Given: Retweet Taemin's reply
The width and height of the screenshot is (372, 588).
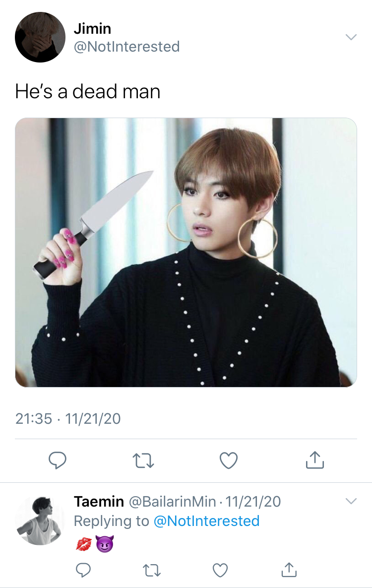Looking at the screenshot, I should [x=152, y=570].
